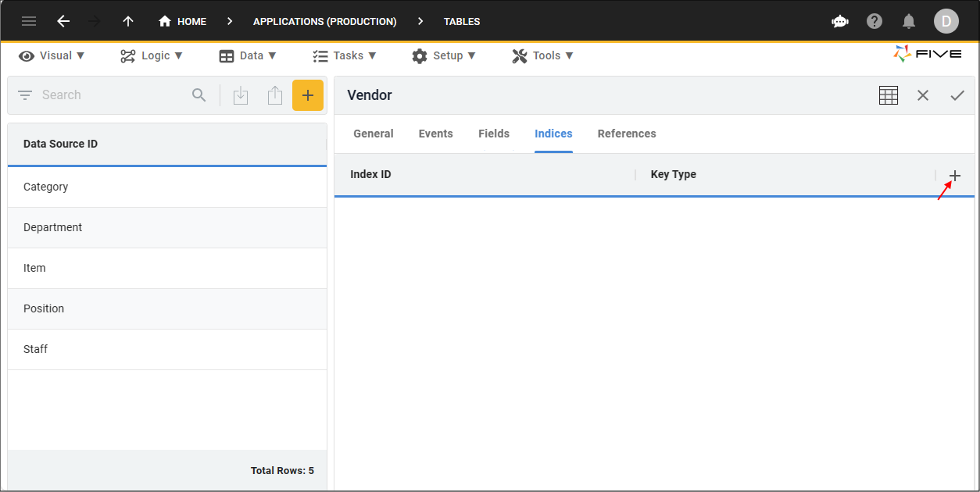Go back with the left arrow
The height and width of the screenshot is (492, 980).
[x=63, y=21]
